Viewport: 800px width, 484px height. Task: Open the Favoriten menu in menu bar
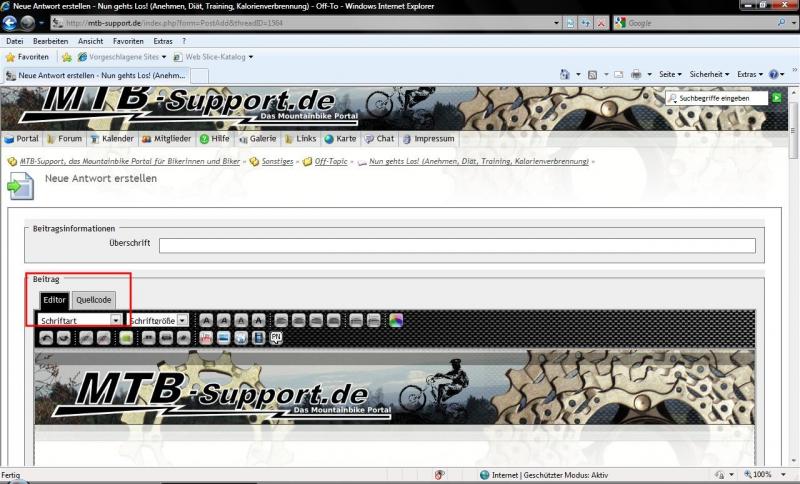coord(128,41)
